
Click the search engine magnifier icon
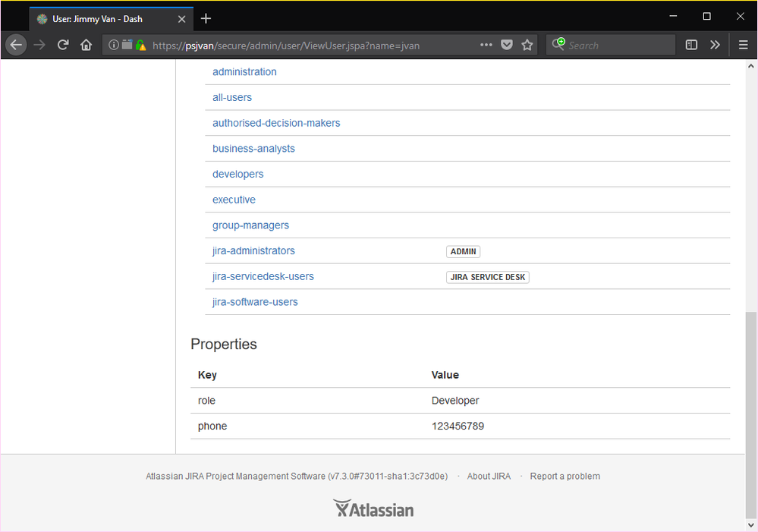click(x=558, y=44)
